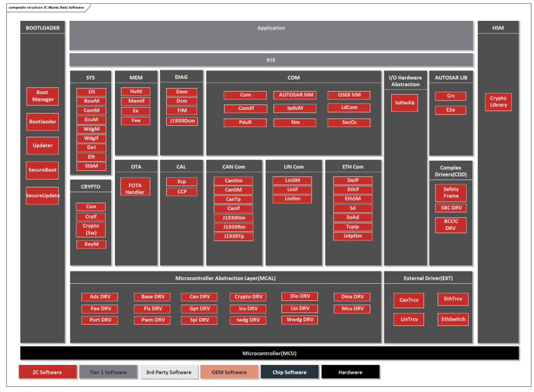The height and width of the screenshot is (392, 534).
Task: Select the CanNm component
Action: tap(233, 181)
